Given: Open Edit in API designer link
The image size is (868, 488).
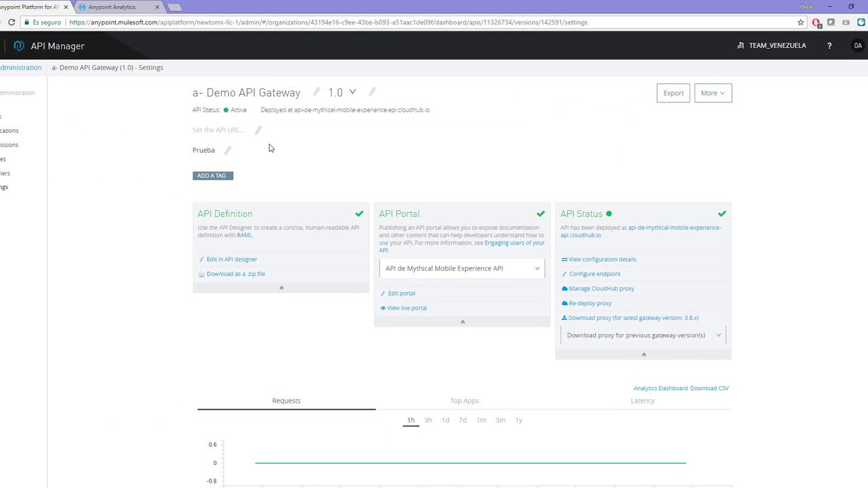Looking at the screenshot, I should pos(231,260).
